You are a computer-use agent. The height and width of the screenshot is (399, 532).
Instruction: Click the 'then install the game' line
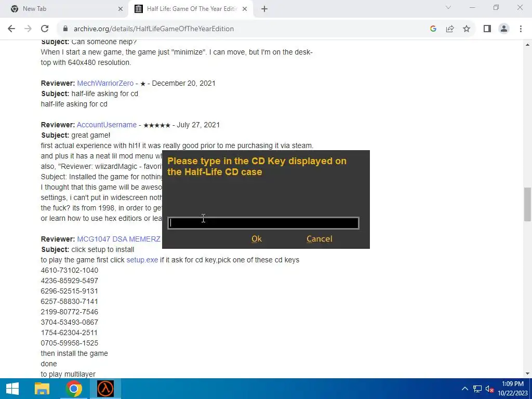click(x=74, y=353)
